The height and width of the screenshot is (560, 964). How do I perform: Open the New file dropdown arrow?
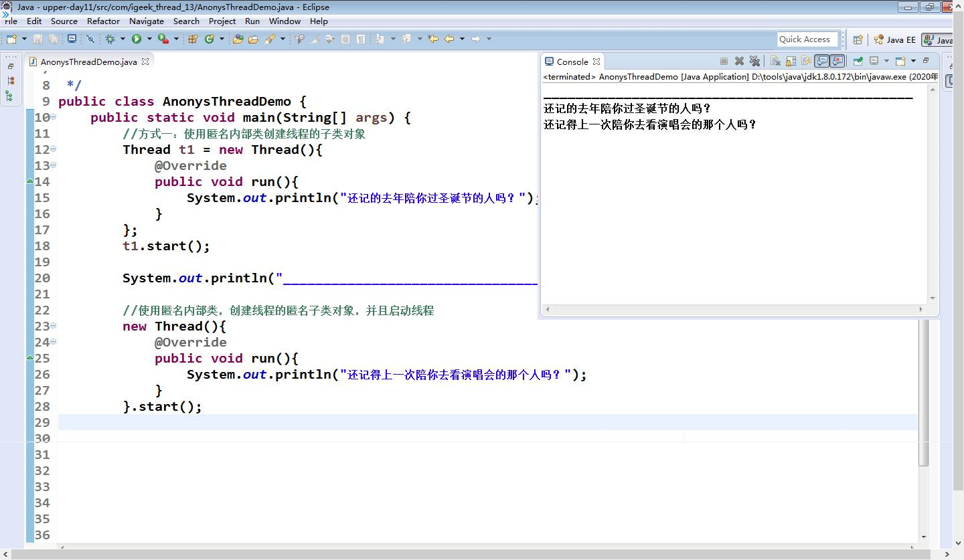(x=24, y=39)
